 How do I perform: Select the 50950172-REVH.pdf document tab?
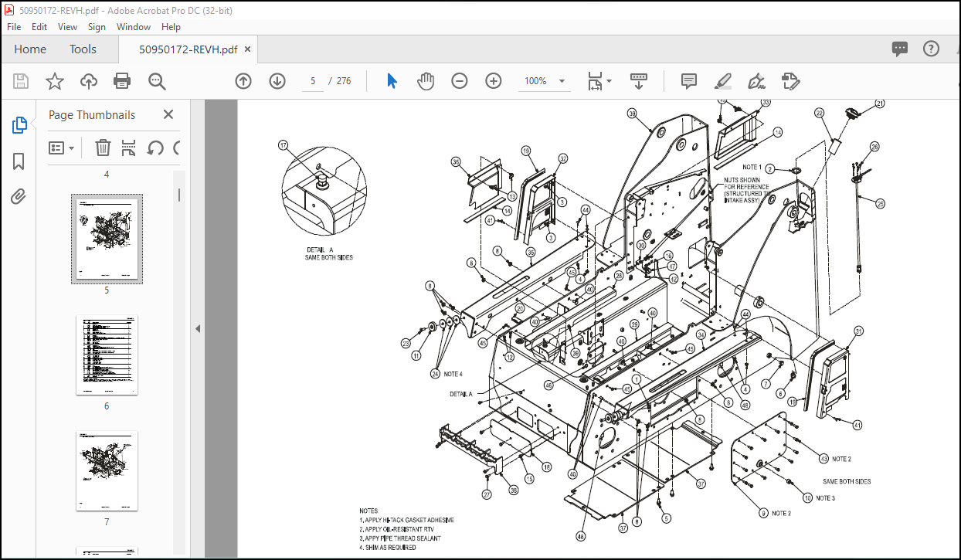click(188, 49)
